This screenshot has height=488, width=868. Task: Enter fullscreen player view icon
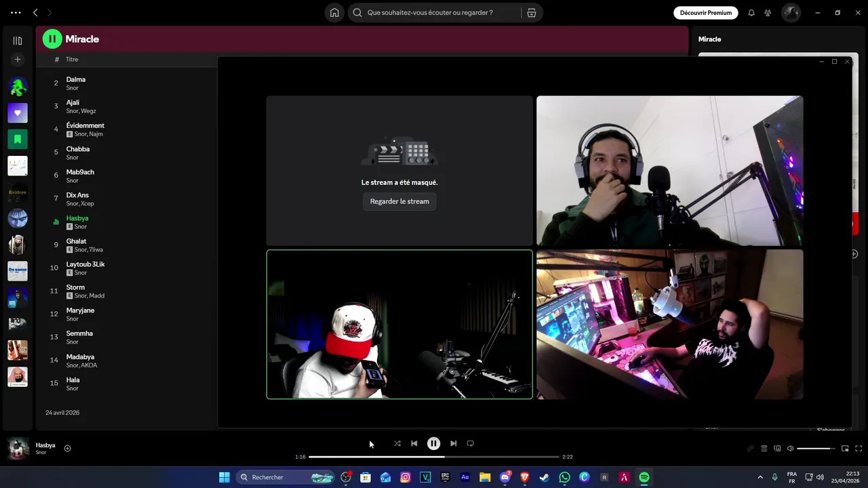(859, 448)
